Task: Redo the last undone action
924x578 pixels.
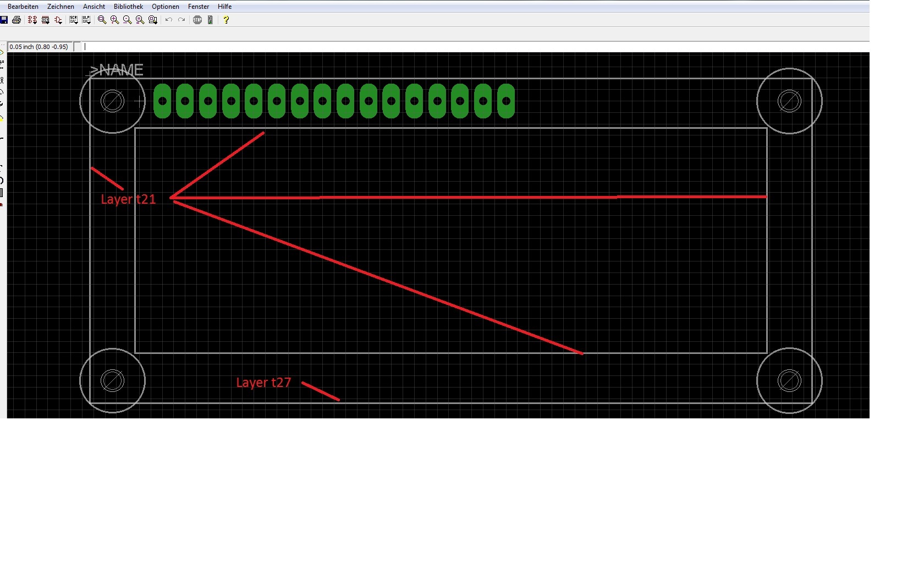Action: coord(182,20)
